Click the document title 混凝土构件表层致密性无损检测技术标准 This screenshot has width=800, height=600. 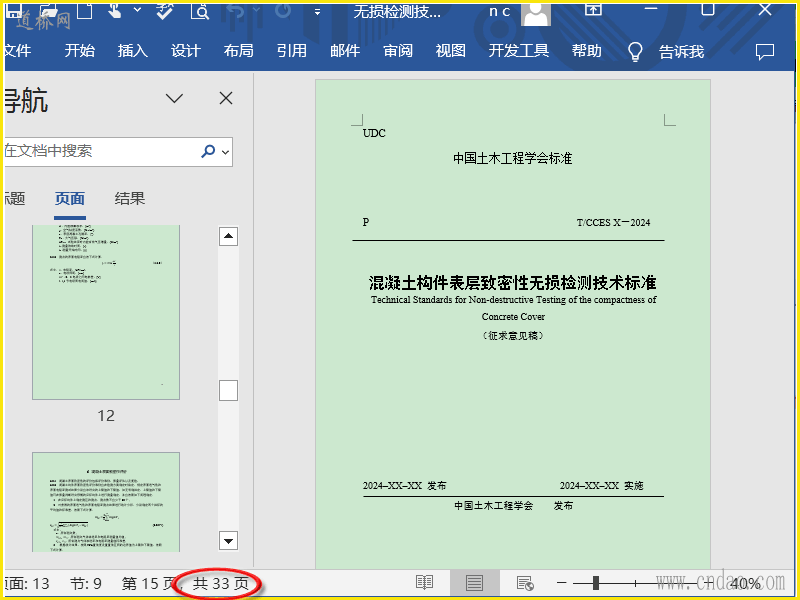point(513,282)
